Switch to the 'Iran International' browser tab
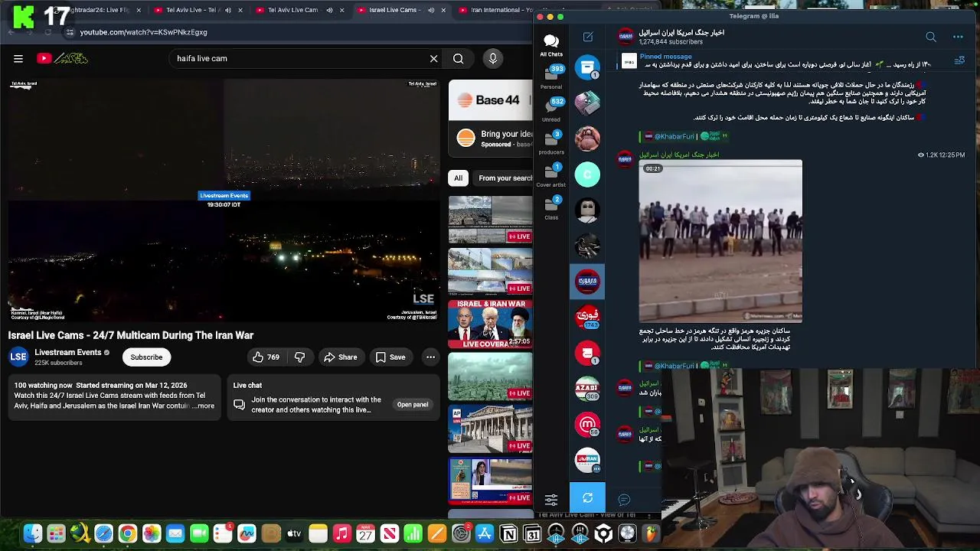Screen dimensions: 980x551 coord(498,10)
